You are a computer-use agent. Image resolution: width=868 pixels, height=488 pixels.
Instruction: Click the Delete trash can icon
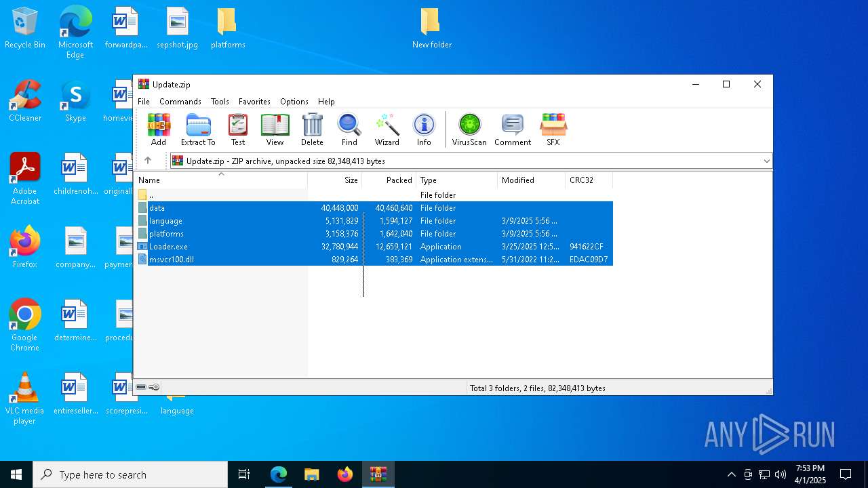coord(312,129)
